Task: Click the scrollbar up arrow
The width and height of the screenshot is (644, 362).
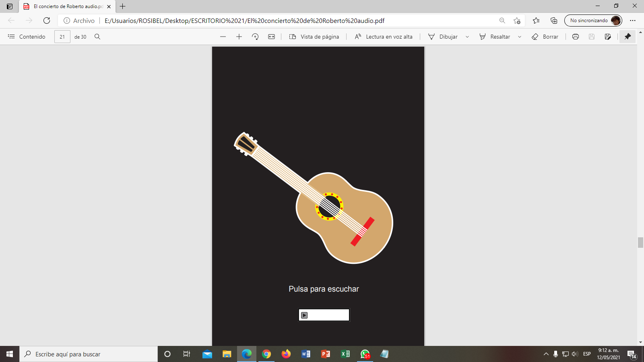Action: point(640,32)
